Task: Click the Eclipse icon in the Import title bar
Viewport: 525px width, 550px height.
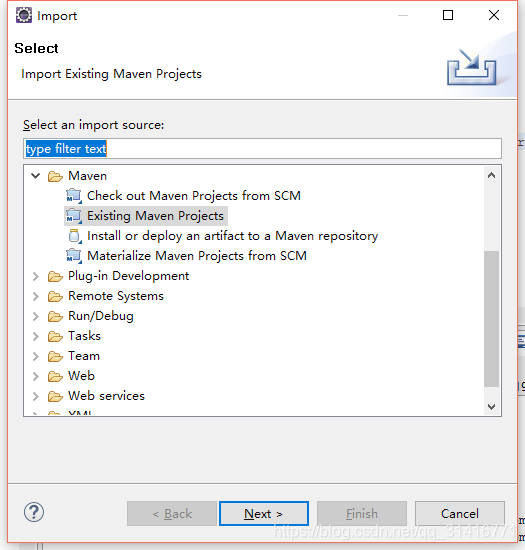Action: pos(24,15)
